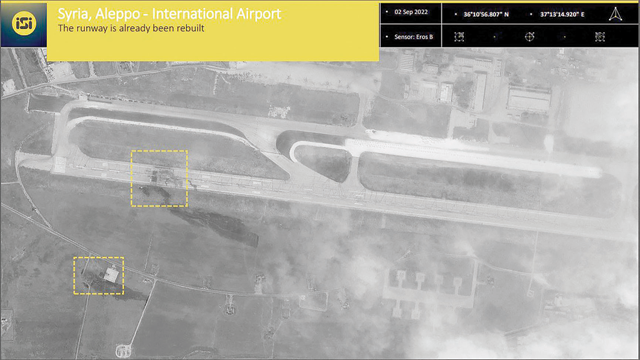Click the 'Sensor: Eros B' label
Viewport: 640px width, 360px height.
click(x=413, y=37)
